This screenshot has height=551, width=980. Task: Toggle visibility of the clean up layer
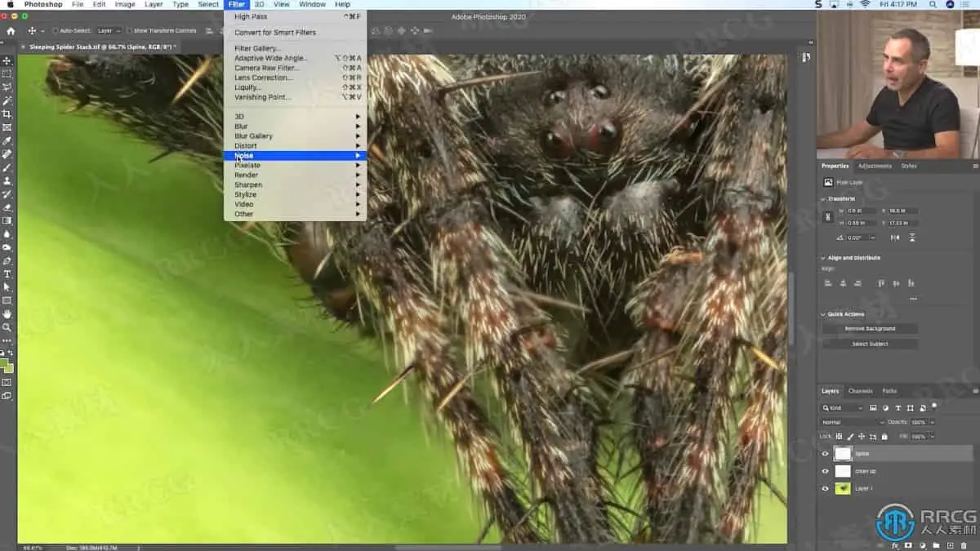point(825,472)
